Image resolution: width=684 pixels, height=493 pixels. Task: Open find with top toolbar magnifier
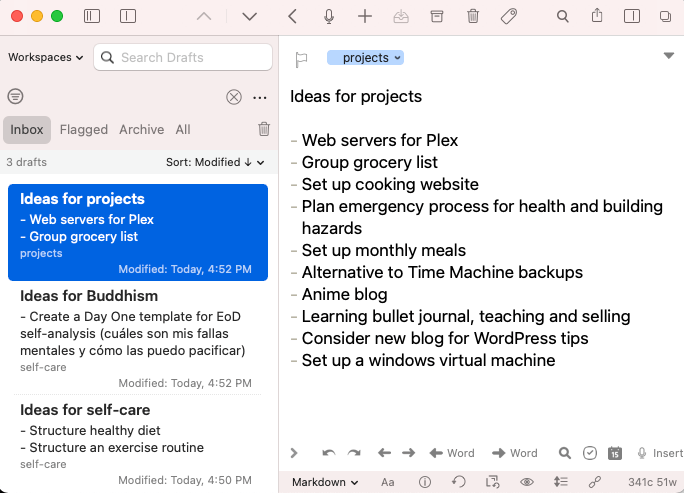tap(563, 17)
